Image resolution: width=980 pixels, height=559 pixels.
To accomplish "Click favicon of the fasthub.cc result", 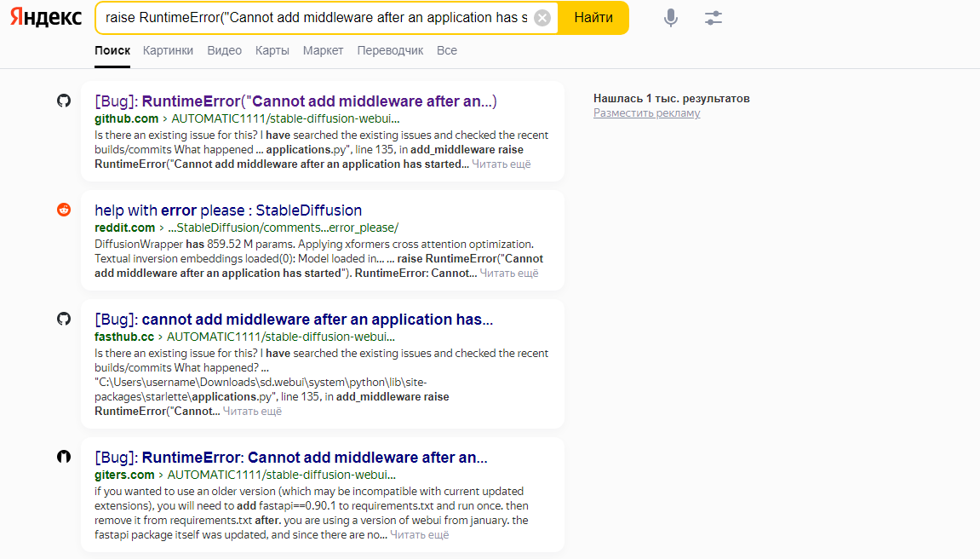I will 64,319.
